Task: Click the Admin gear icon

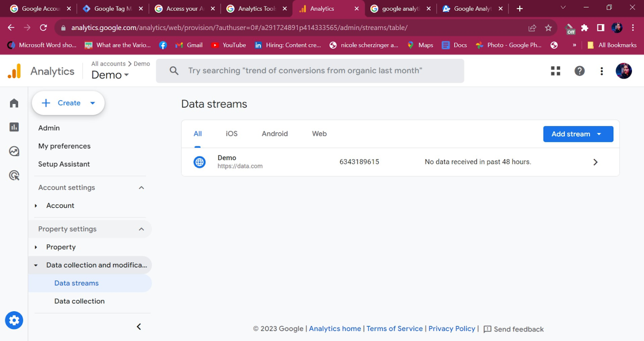Action: (x=14, y=320)
